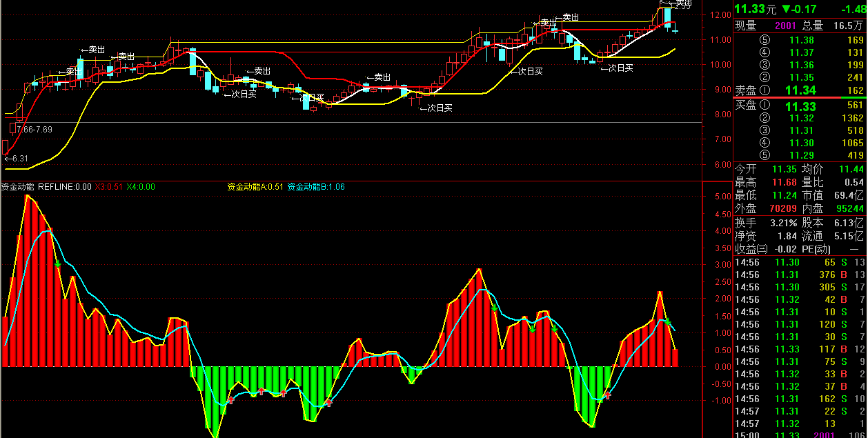This screenshot has height=438, width=868.
Task: Click the yellow 资金动能A:0.51 legend label
Action: coord(255,186)
